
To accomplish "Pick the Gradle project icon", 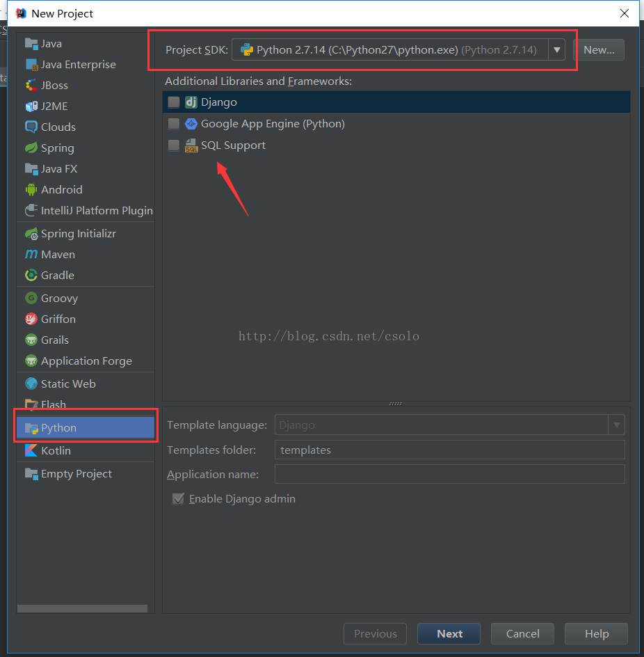I will [x=31, y=276].
